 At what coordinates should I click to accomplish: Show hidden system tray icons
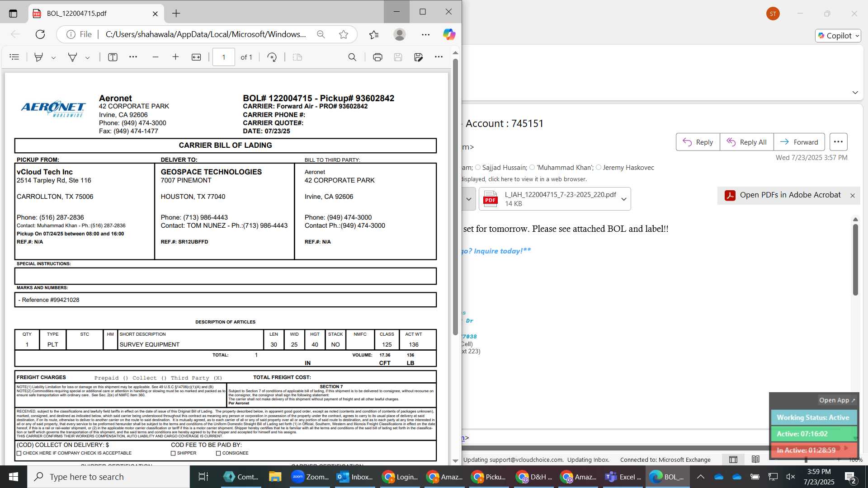tap(700, 477)
